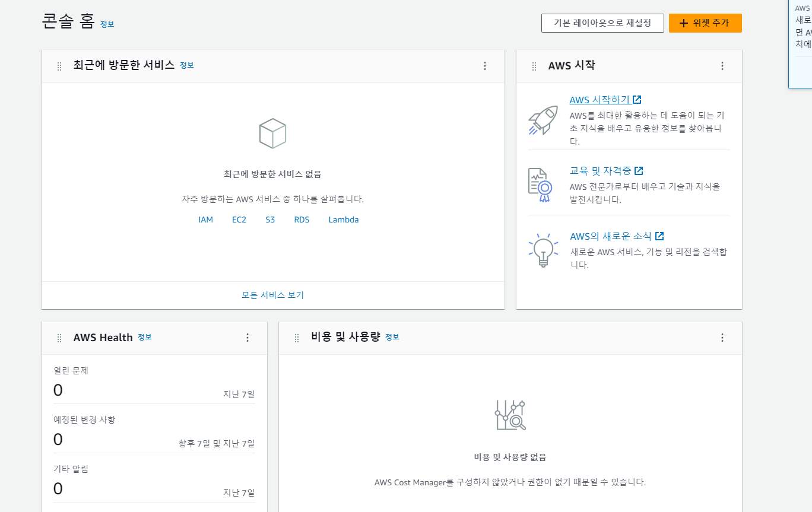Click the lightbulb icon for AWS의 새로운 소식
The width and height of the screenshot is (812, 512).
(543, 249)
